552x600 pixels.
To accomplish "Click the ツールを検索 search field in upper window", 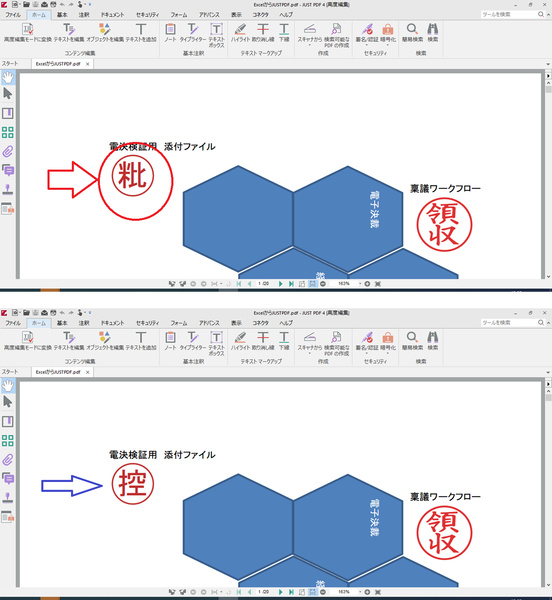I will tap(509, 14).
